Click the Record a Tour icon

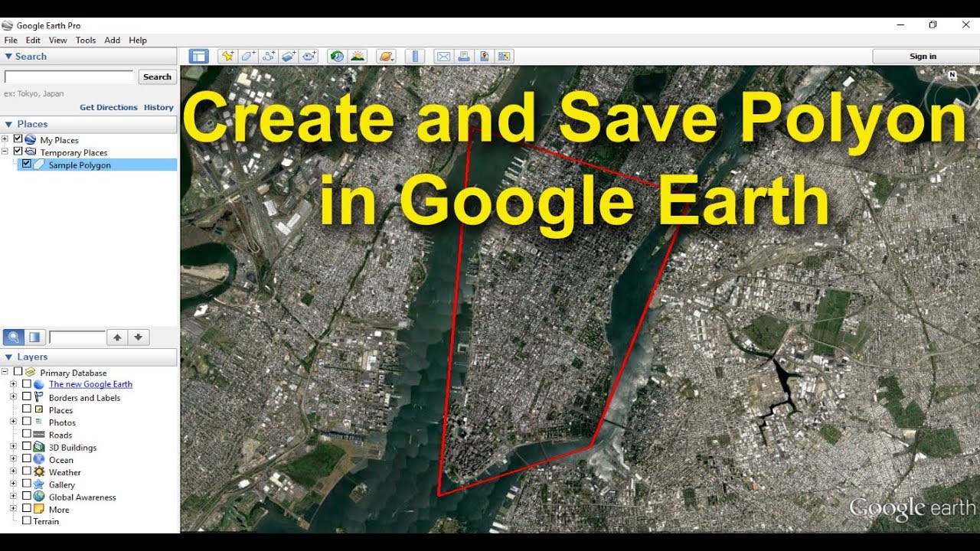(x=309, y=56)
